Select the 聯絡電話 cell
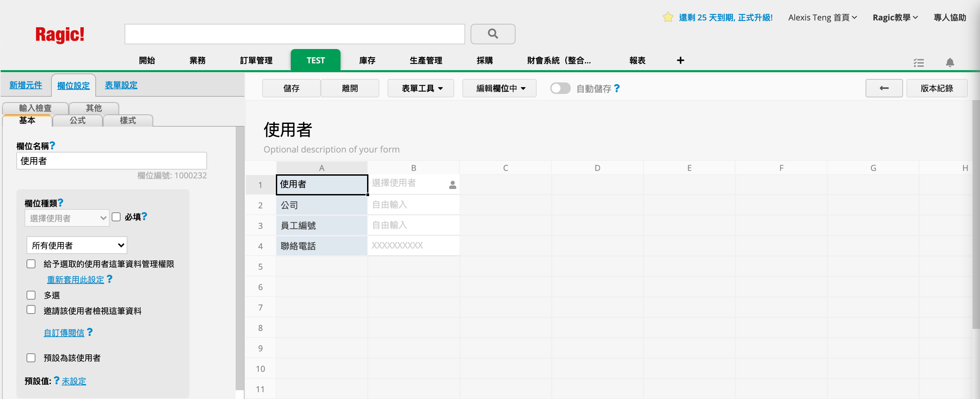Viewport: 980px width, 399px height. 321,246
